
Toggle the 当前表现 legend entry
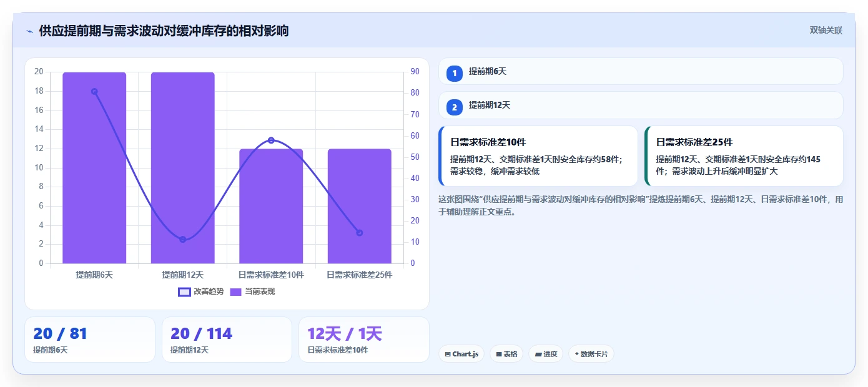click(252, 291)
